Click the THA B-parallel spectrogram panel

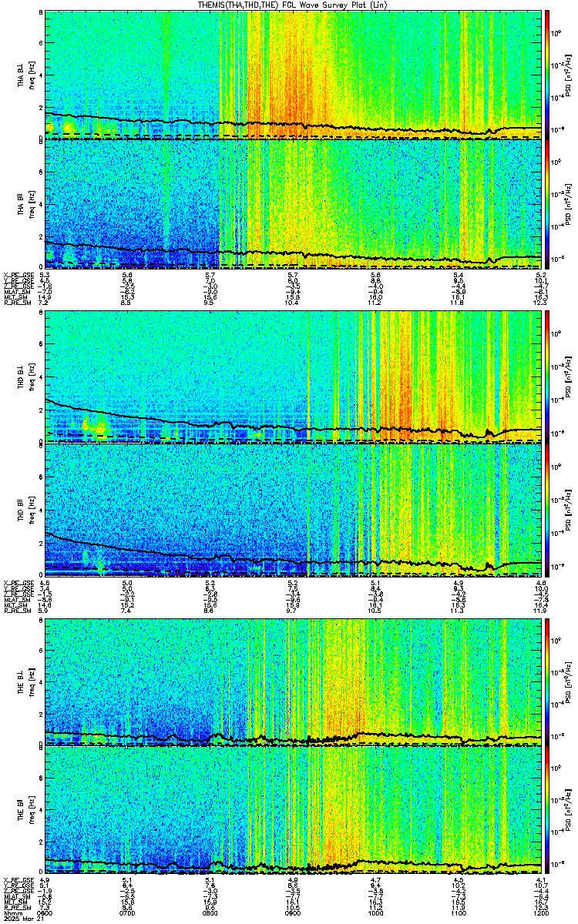pos(294,204)
